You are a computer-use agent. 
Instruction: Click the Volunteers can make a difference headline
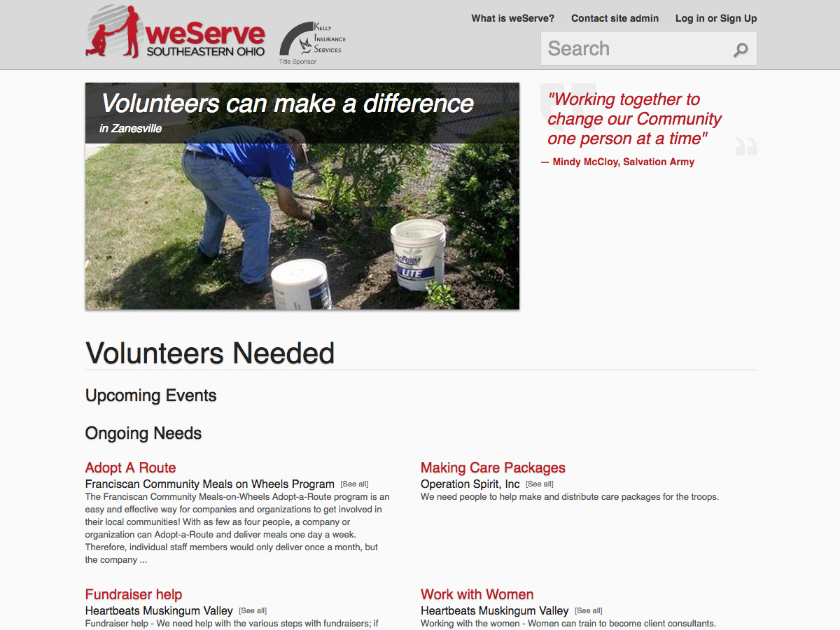[288, 103]
